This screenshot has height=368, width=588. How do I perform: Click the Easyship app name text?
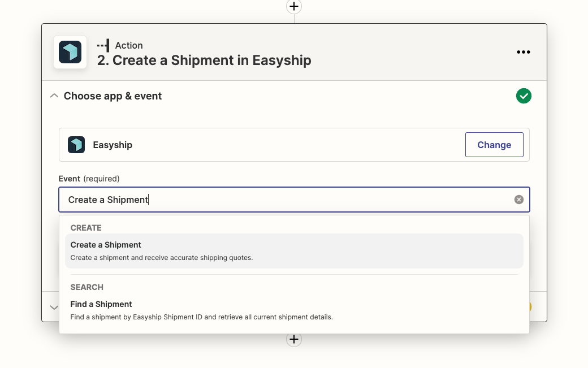(113, 145)
